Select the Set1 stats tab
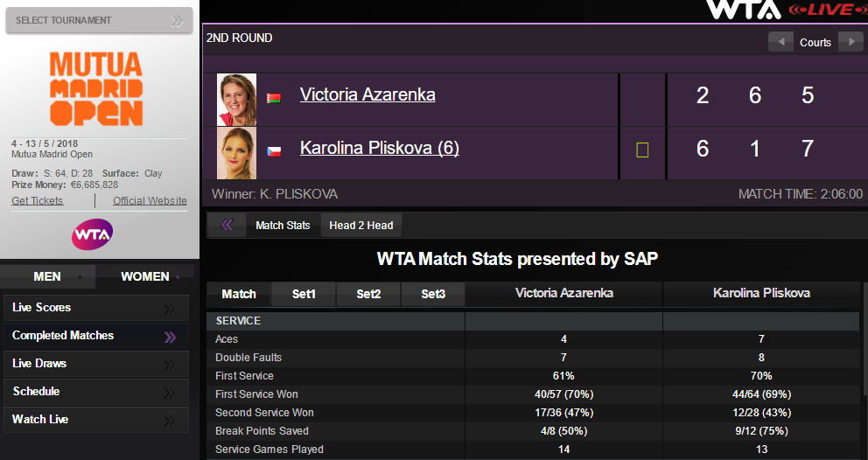This screenshot has height=460, width=868. [x=304, y=295]
